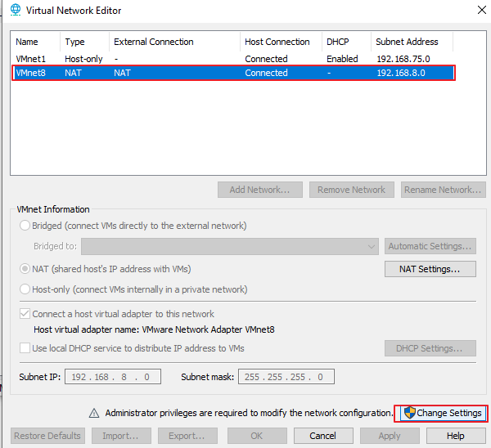This screenshot has height=448, width=491.
Task: Toggle Connect a host virtual adapter checkbox
Action: (x=25, y=314)
